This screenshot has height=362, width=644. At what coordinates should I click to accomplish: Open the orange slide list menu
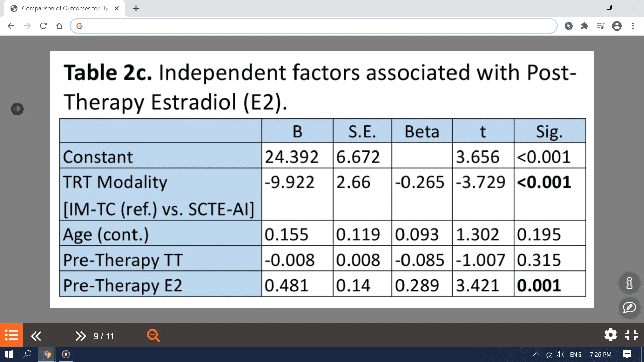(12, 335)
